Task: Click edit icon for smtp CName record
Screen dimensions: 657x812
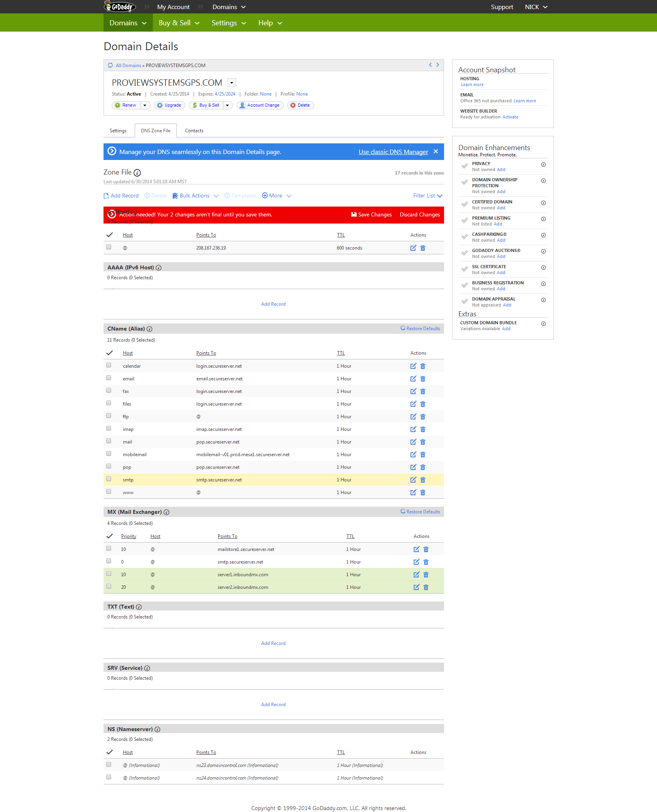Action: click(413, 480)
